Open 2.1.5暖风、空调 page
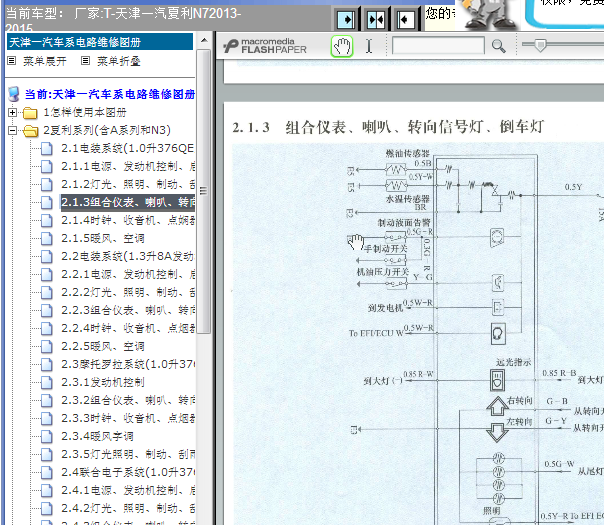 point(103,238)
